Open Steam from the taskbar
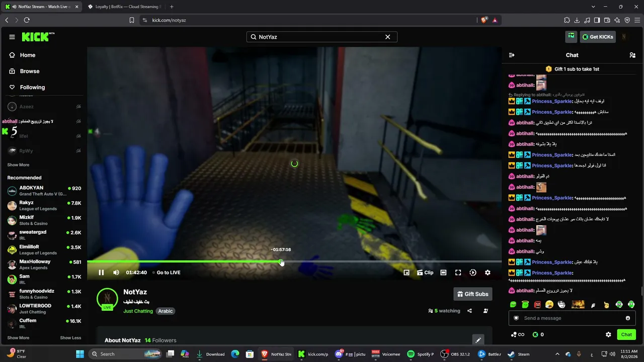This screenshot has width=644, height=362. click(518, 354)
